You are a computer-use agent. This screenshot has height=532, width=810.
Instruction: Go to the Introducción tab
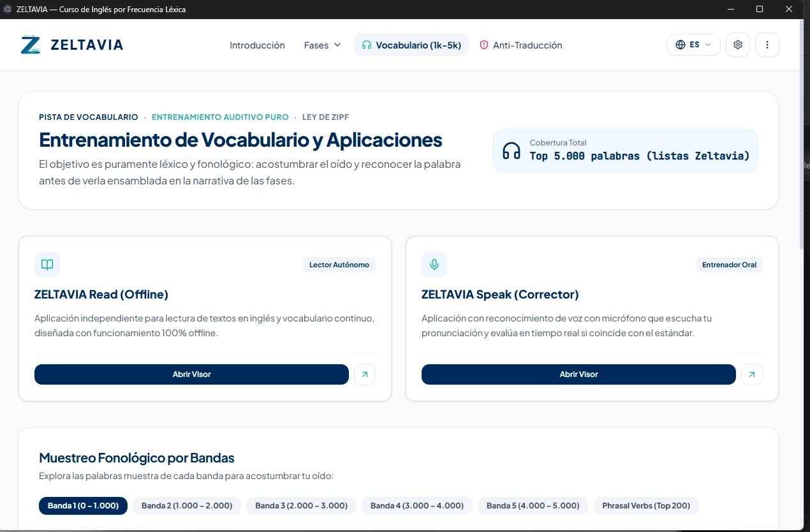coord(257,45)
